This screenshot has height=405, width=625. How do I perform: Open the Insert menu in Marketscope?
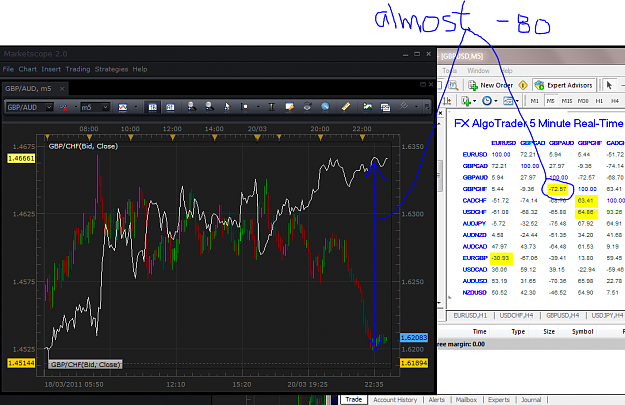coord(51,69)
